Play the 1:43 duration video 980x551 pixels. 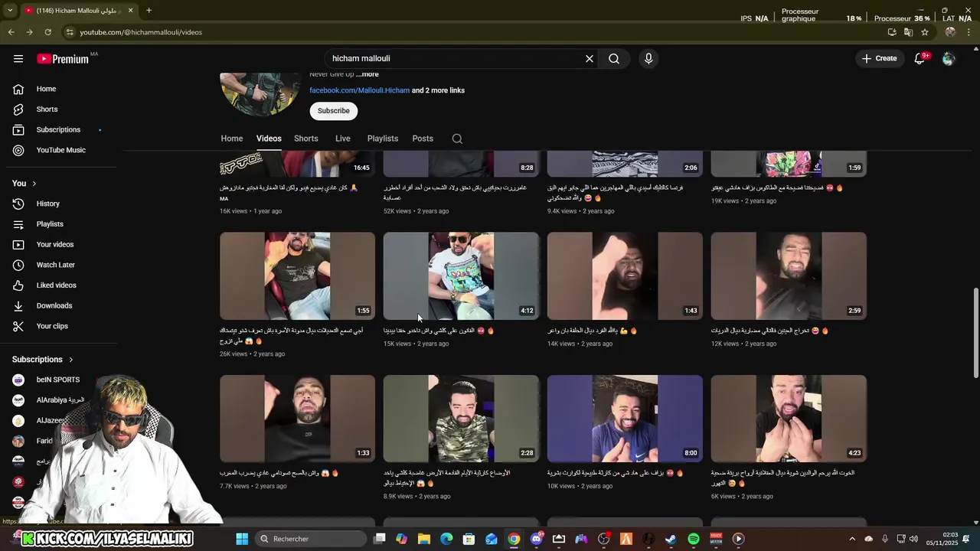tap(625, 276)
